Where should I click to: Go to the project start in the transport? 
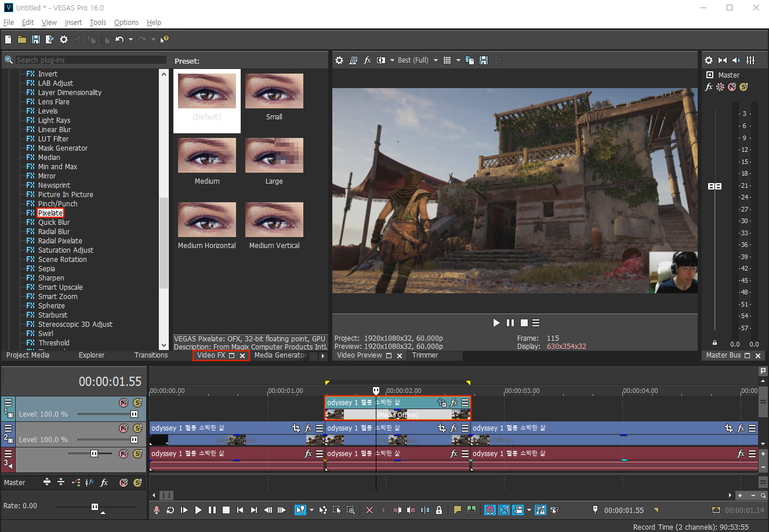(240, 510)
